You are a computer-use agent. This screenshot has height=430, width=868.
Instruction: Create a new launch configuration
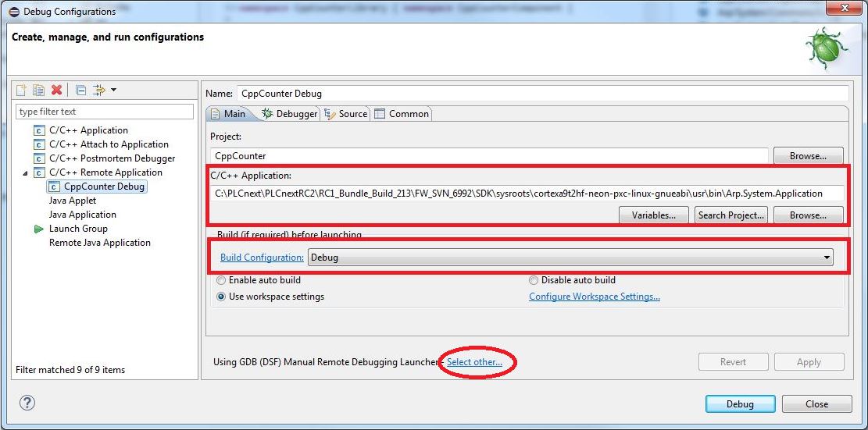pyautogui.click(x=21, y=90)
